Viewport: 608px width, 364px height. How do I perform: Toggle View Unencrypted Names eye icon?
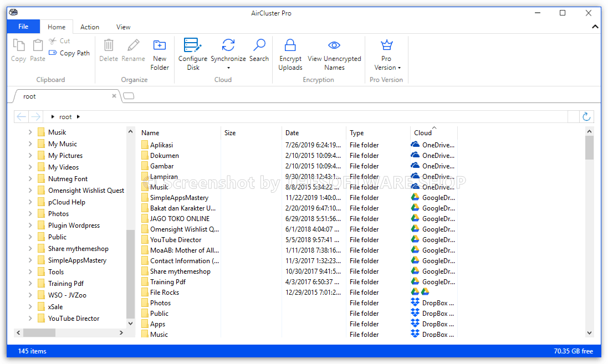(334, 45)
